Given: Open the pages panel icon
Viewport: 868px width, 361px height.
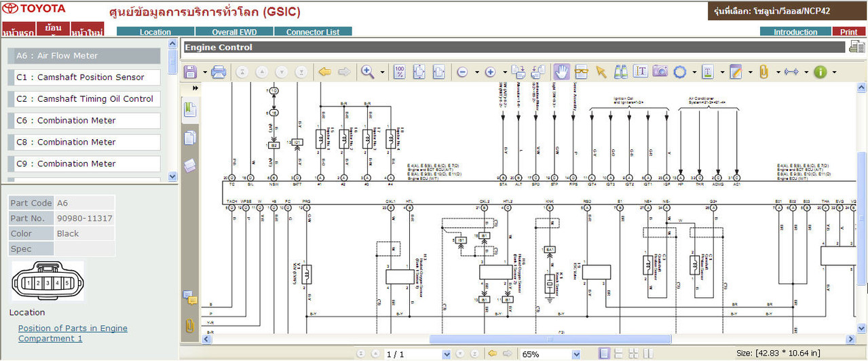Looking at the screenshot, I should 190,138.
